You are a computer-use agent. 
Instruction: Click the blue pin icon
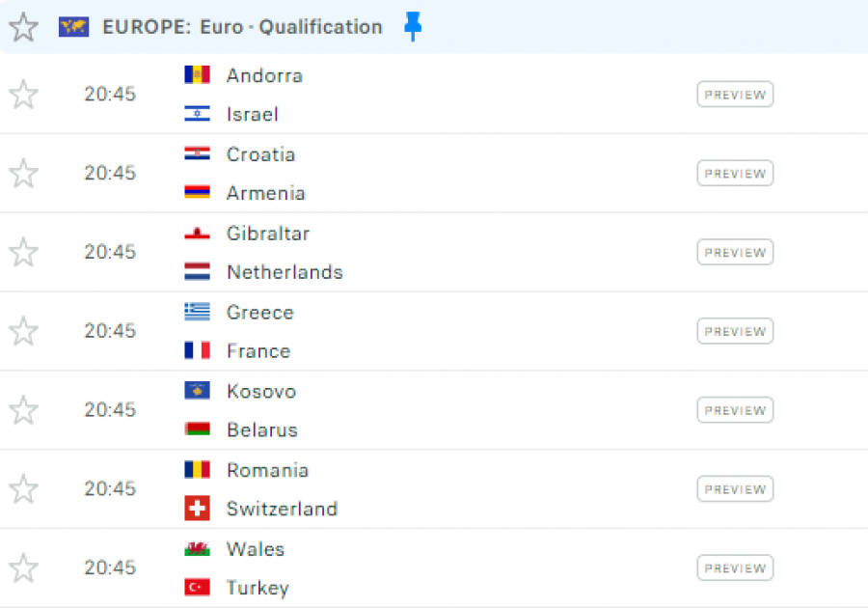tap(413, 27)
